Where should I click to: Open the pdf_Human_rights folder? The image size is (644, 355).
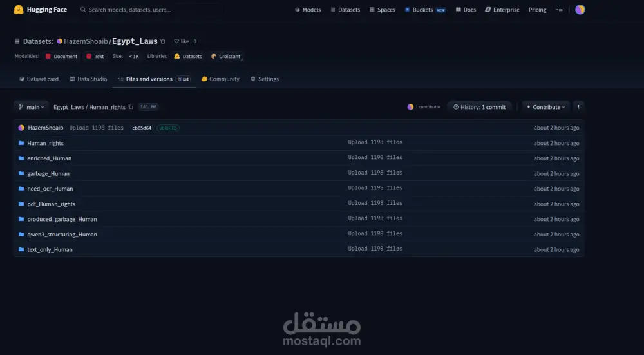pos(52,204)
